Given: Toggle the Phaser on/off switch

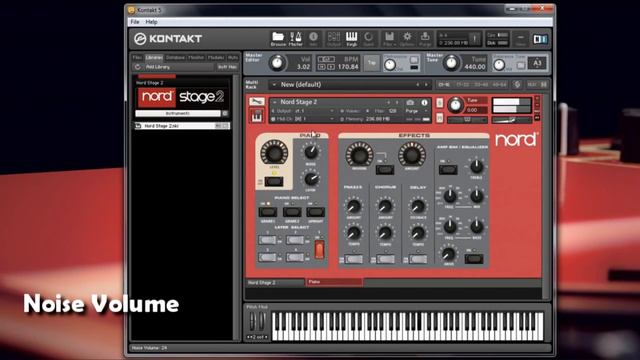Looking at the screenshot, I should tap(353, 259).
